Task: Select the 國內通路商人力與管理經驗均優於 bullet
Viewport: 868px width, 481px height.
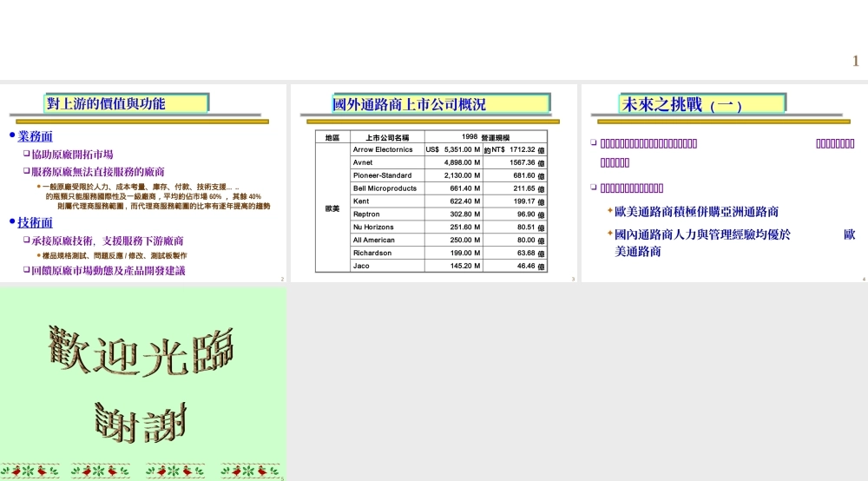Action: click(702, 234)
